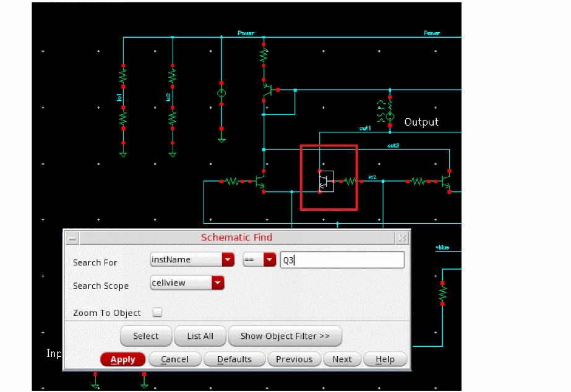Image resolution: width=571 pixels, height=392 pixels.
Task: Enable the Zoom To Object checkbox
Action: (157, 312)
